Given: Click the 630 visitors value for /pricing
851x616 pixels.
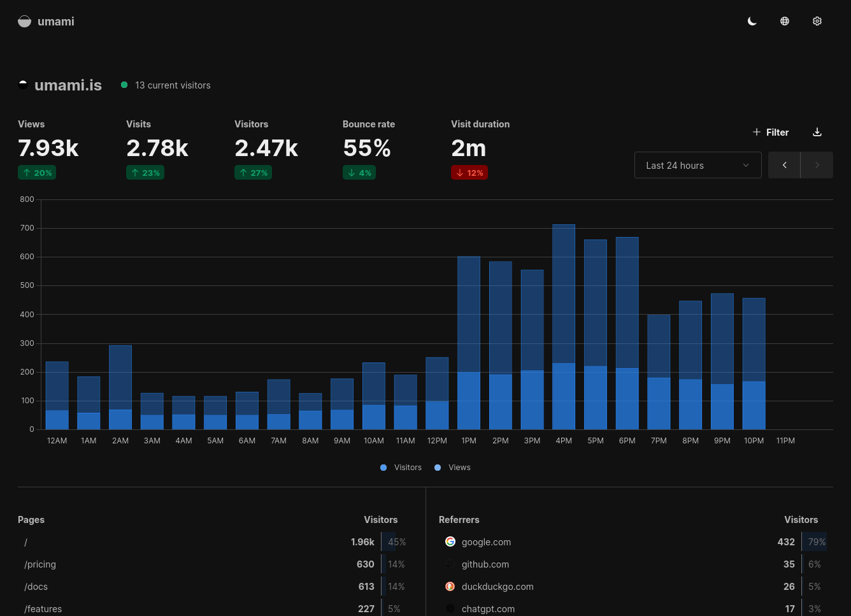Looking at the screenshot, I should [366, 564].
